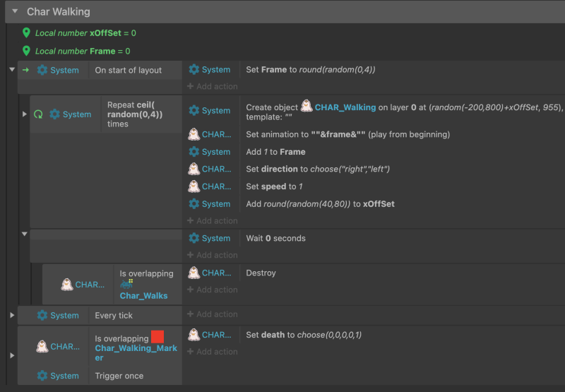
Task: Expand the Every tick event
Action: pyautogui.click(x=12, y=315)
